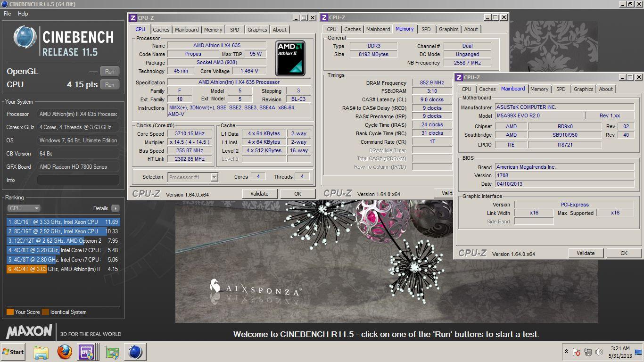This screenshot has width=644, height=362.
Task: Click the NB Frequency value 2558.7 MHz
Action: [467, 63]
